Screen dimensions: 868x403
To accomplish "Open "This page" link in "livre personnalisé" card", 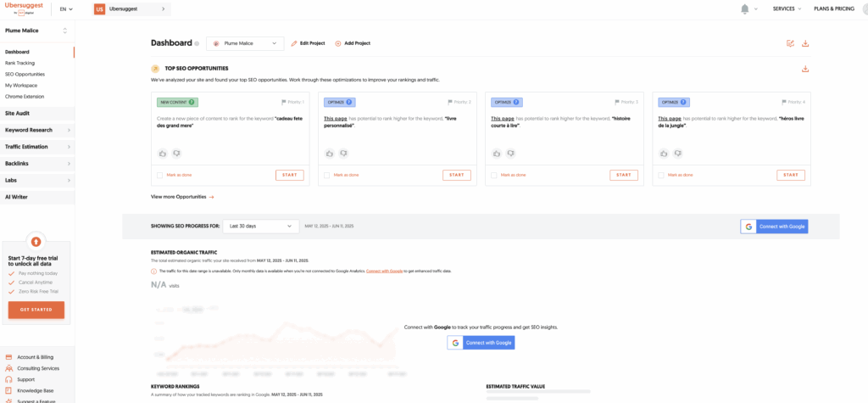I will [336, 119].
